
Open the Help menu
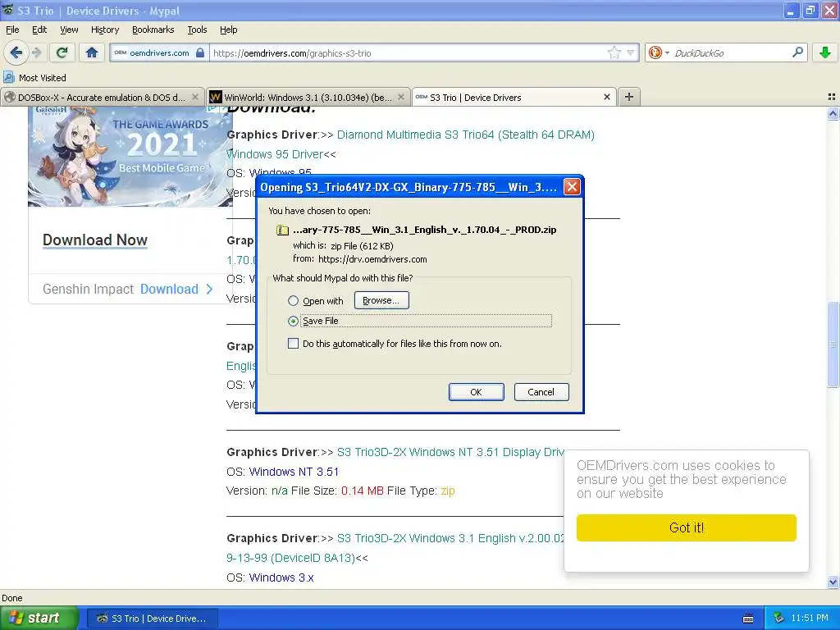[x=228, y=30]
